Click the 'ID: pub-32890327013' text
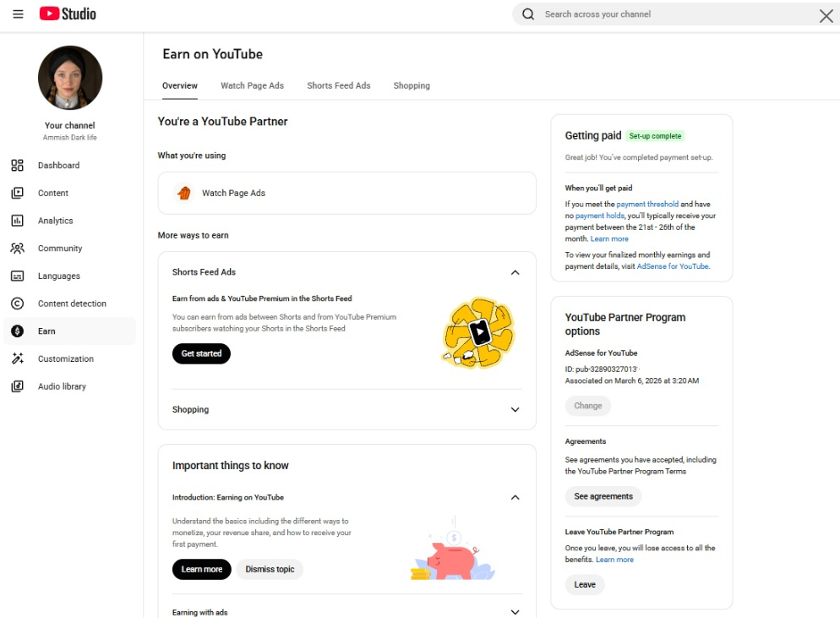Image resolution: width=840 pixels, height=618 pixels. click(x=602, y=369)
